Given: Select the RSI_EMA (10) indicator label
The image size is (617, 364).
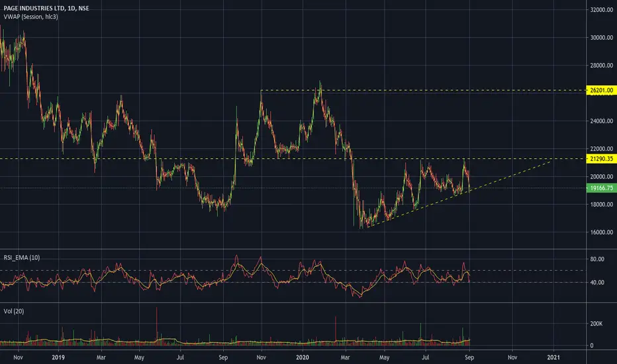Looking at the screenshot, I should tap(22, 257).
